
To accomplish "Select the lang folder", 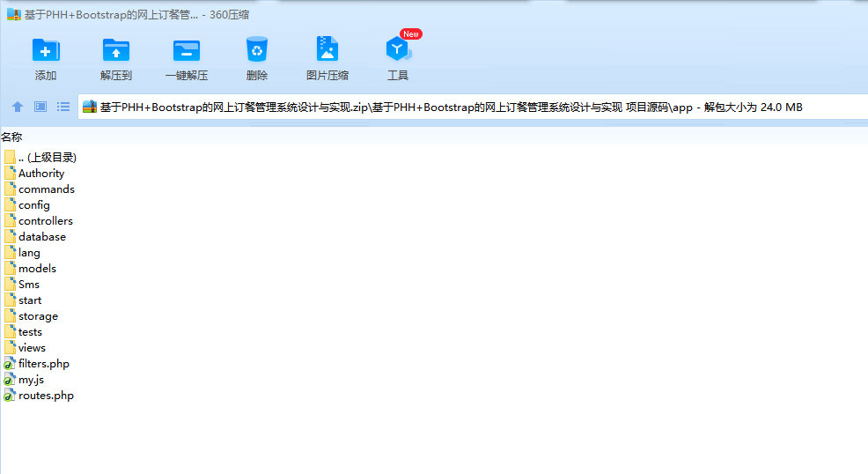I will (x=29, y=253).
